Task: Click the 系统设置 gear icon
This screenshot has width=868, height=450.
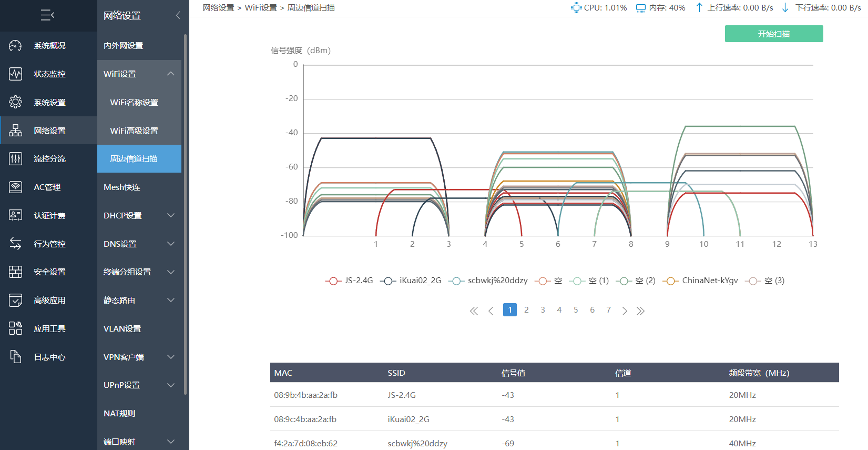Action: [x=15, y=102]
